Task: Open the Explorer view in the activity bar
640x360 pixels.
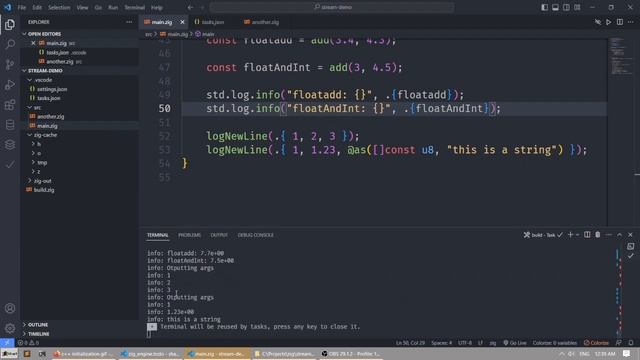Action: pos(10,25)
